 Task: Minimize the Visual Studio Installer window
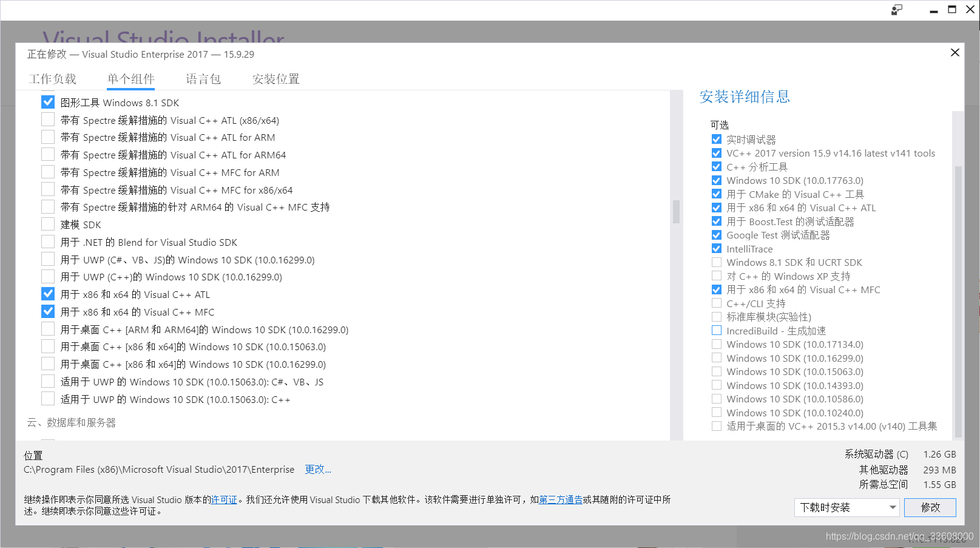[933, 10]
